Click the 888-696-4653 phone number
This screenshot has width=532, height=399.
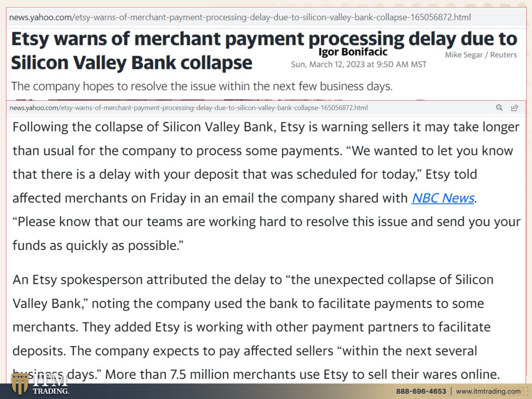(421, 391)
